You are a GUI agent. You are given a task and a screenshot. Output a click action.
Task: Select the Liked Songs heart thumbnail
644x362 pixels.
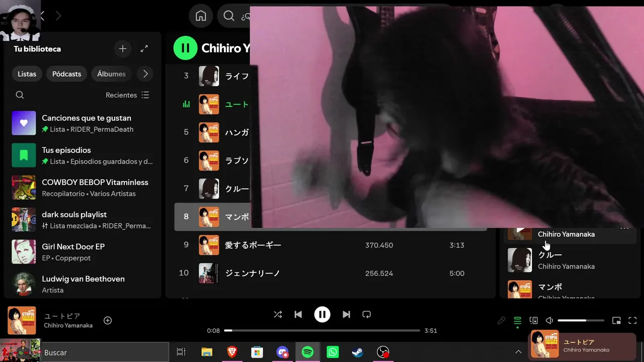tap(24, 123)
